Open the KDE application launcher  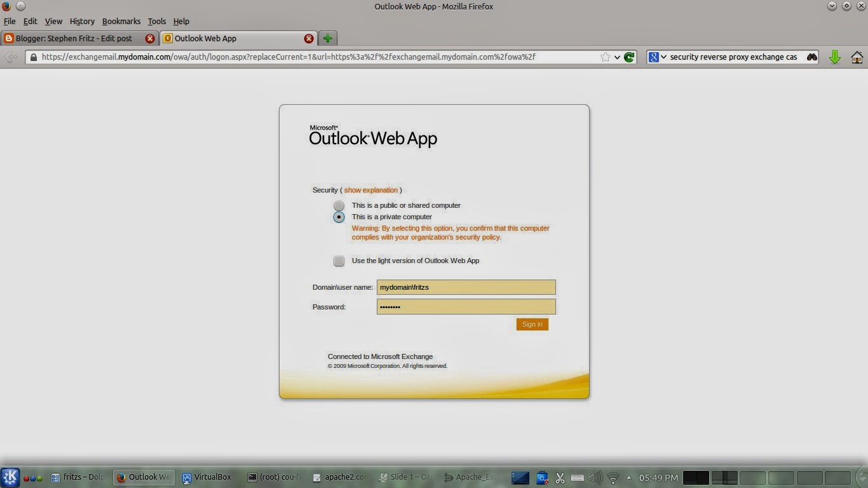pos(10,477)
